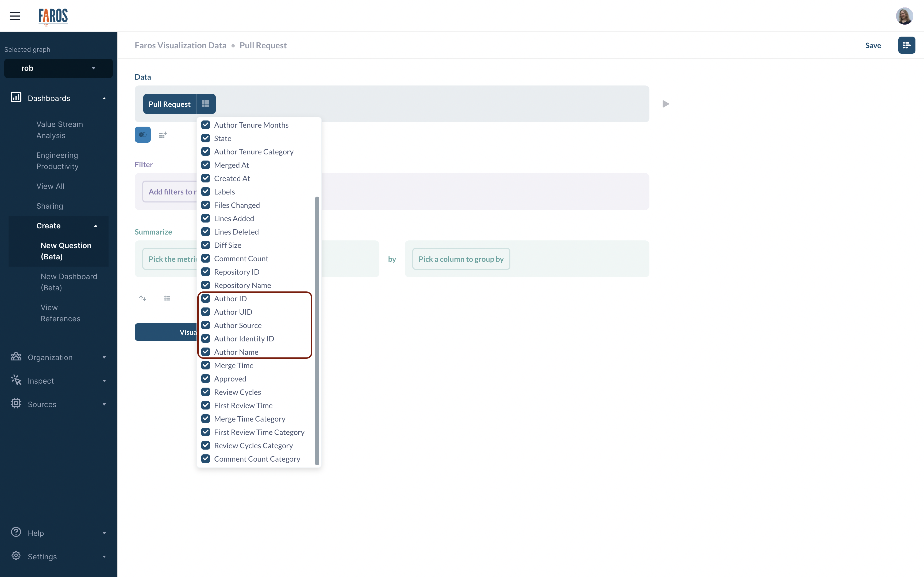The height and width of the screenshot is (577, 924).
Task: Click the custom column grid-plus icon
Action: (163, 135)
